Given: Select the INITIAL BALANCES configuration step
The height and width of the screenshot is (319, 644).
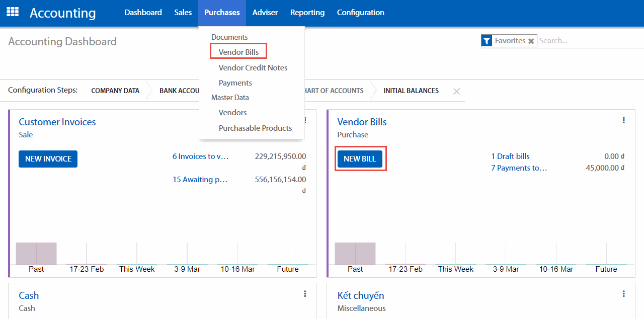Looking at the screenshot, I should (411, 91).
